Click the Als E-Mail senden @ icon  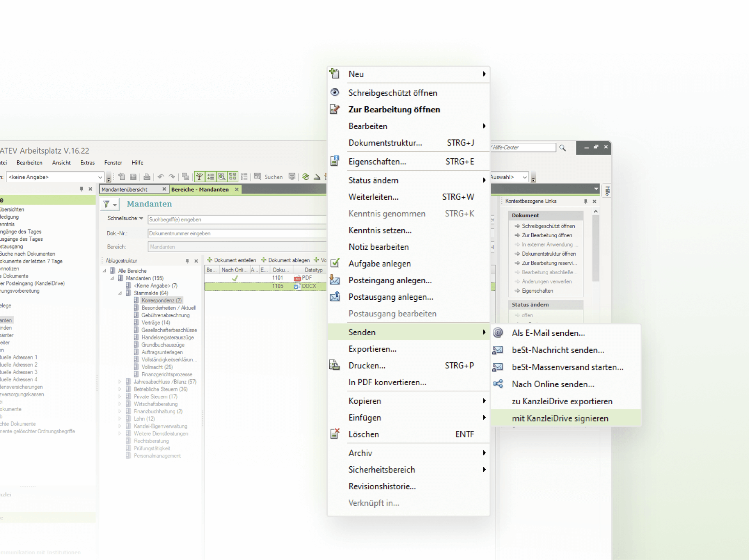498,333
